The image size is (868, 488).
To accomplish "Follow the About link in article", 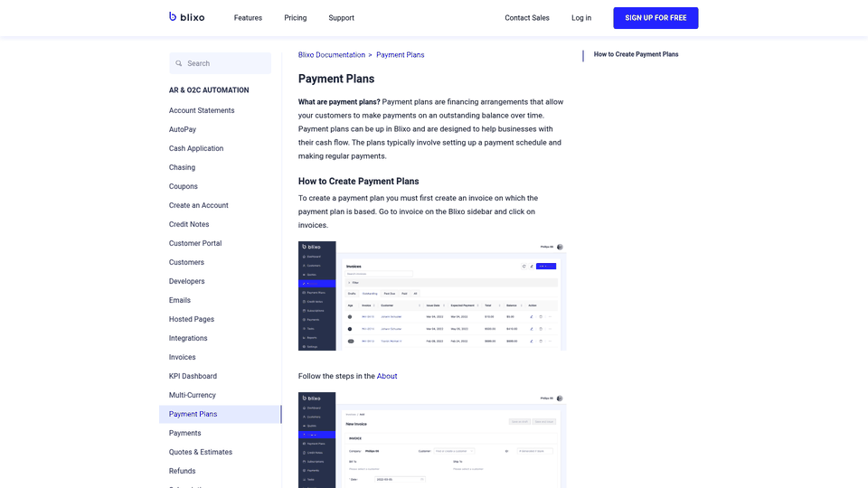I will click(387, 376).
